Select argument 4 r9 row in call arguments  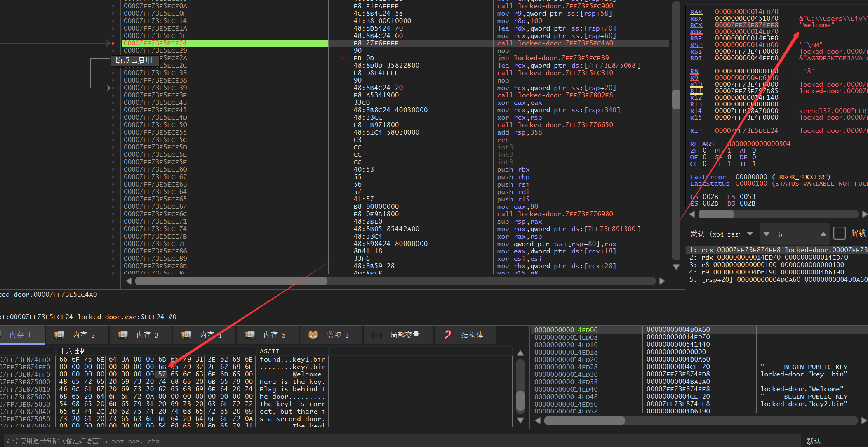(x=777, y=272)
